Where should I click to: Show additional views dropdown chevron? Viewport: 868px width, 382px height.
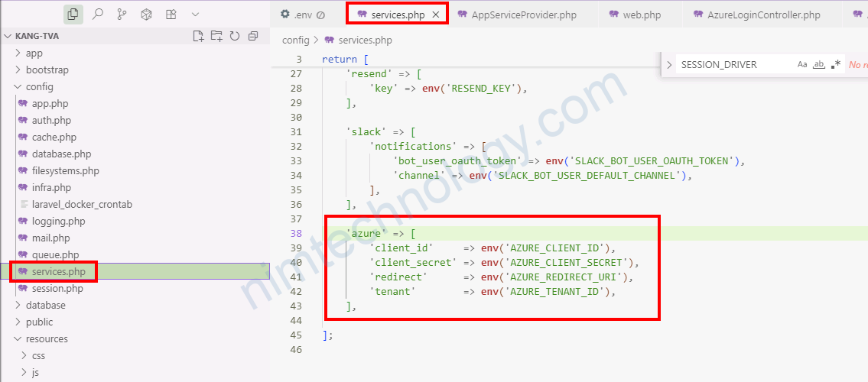[x=195, y=14]
